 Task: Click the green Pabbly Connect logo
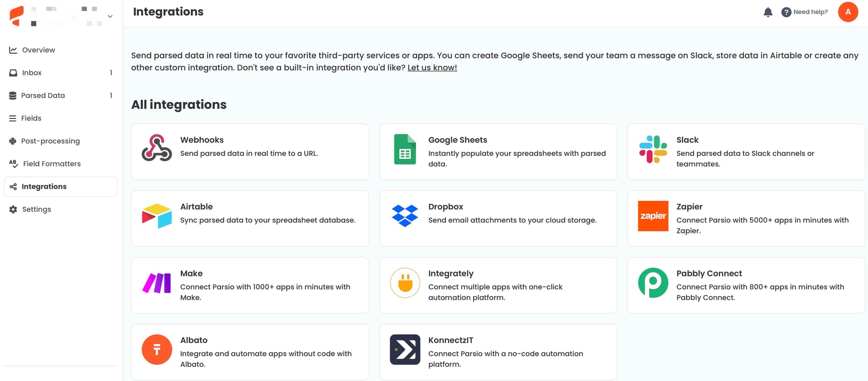(653, 283)
